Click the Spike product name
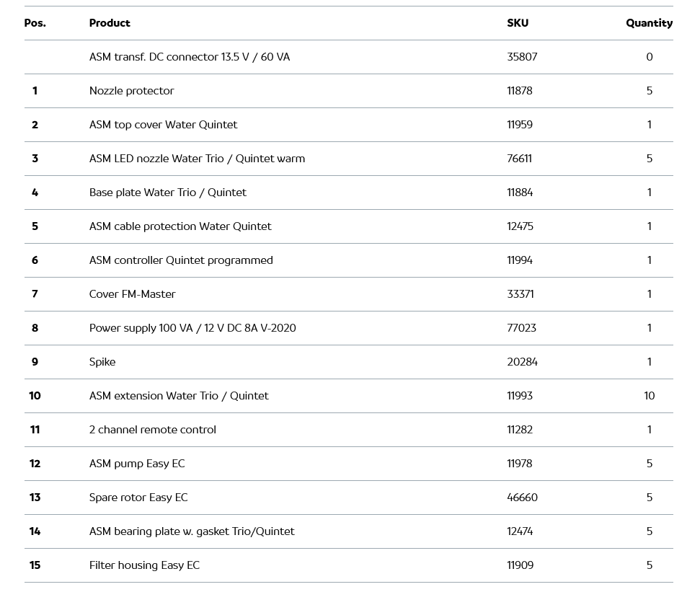 102,362
